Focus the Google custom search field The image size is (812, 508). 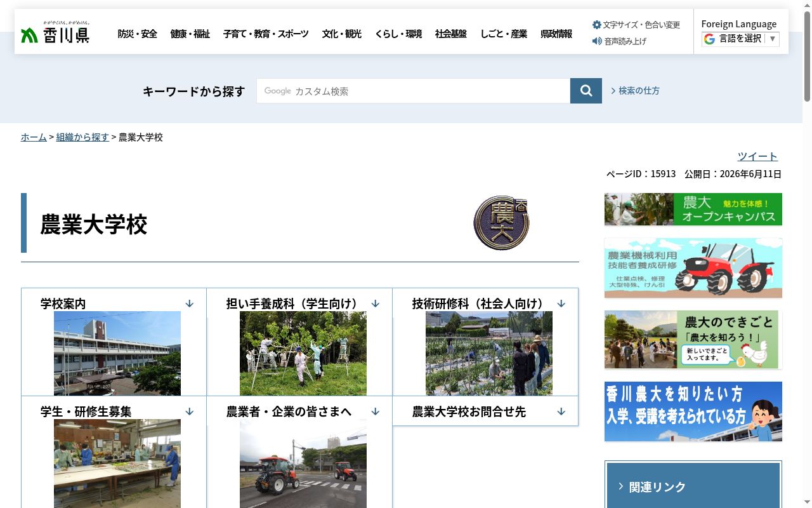414,91
